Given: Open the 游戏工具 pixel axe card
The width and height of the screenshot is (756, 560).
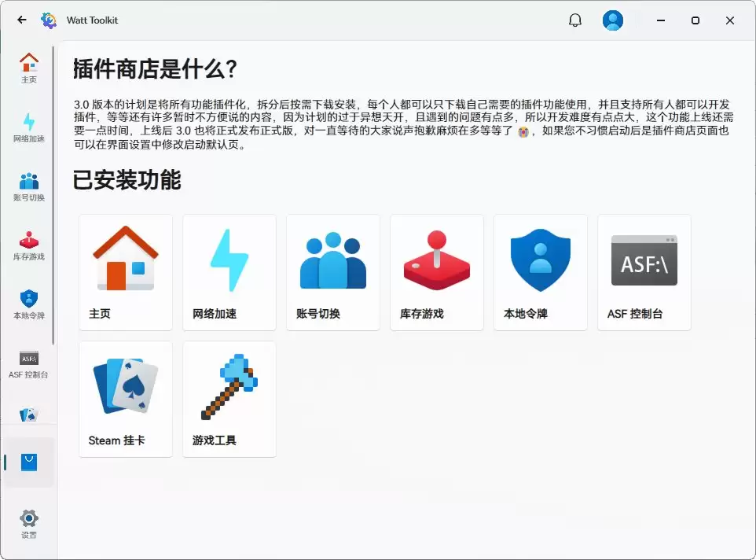Looking at the screenshot, I should (229, 399).
